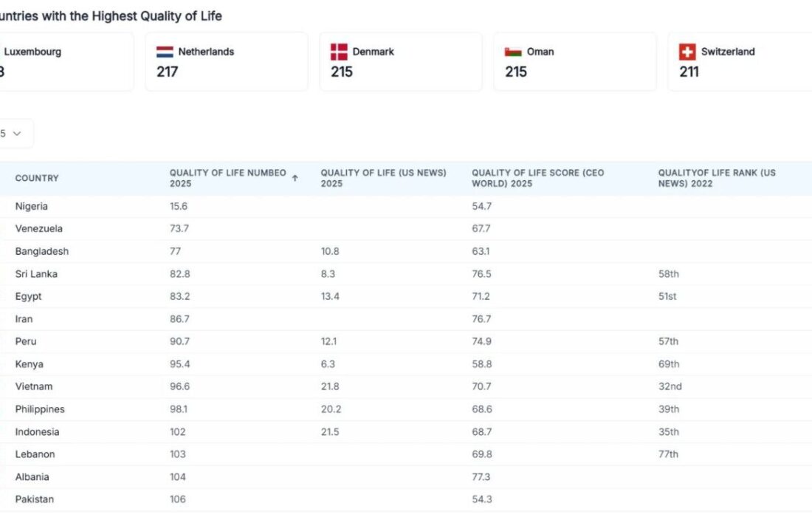This screenshot has width=812, height=517.
Task: Click Nigeria in the country list
Action: (32, 206)
